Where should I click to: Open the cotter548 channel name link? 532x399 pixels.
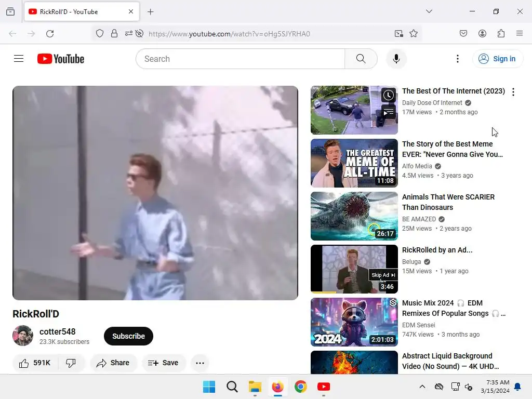[57, 331]
